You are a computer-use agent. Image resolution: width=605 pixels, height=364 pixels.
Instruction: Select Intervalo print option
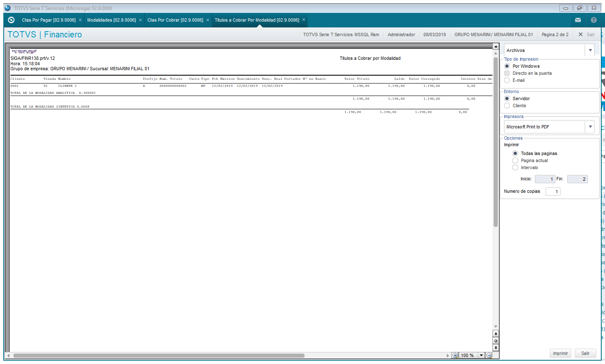coord(515,167)
